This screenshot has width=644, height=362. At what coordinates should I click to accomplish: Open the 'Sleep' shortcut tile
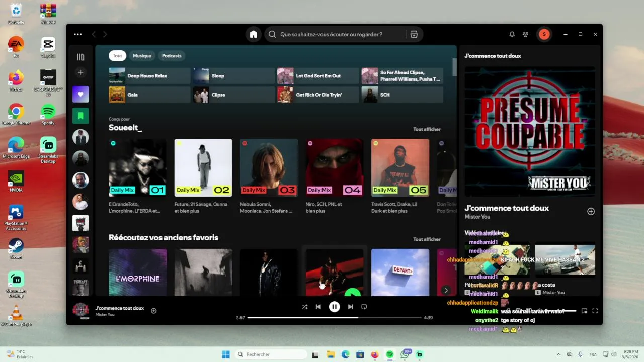[234, 76]
